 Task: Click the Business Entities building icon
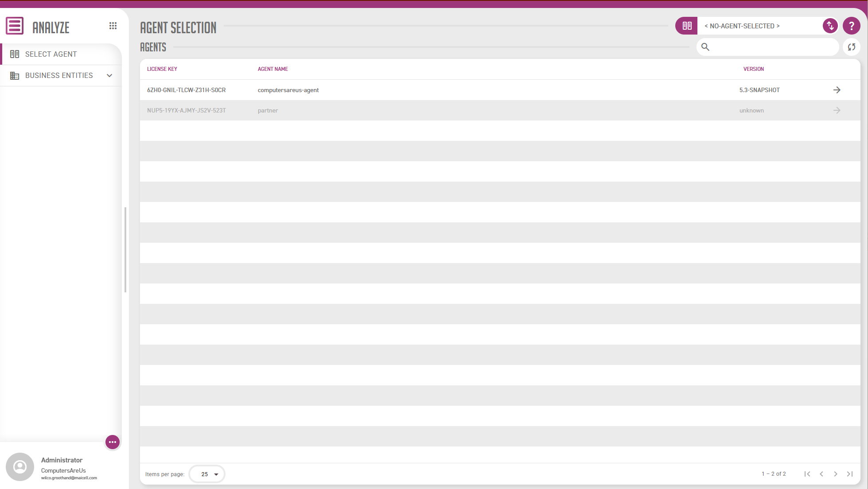[x=15, y=75]
